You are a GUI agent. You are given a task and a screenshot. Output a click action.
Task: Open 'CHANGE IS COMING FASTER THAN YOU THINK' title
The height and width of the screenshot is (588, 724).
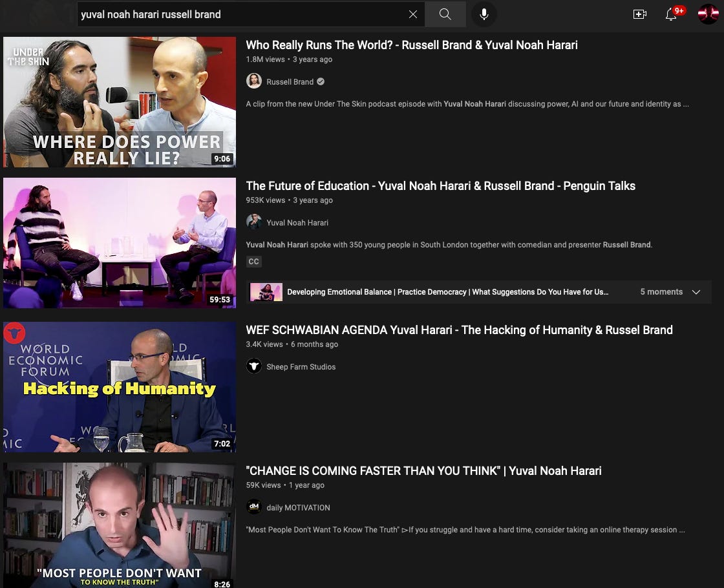[x=423, y=471]
